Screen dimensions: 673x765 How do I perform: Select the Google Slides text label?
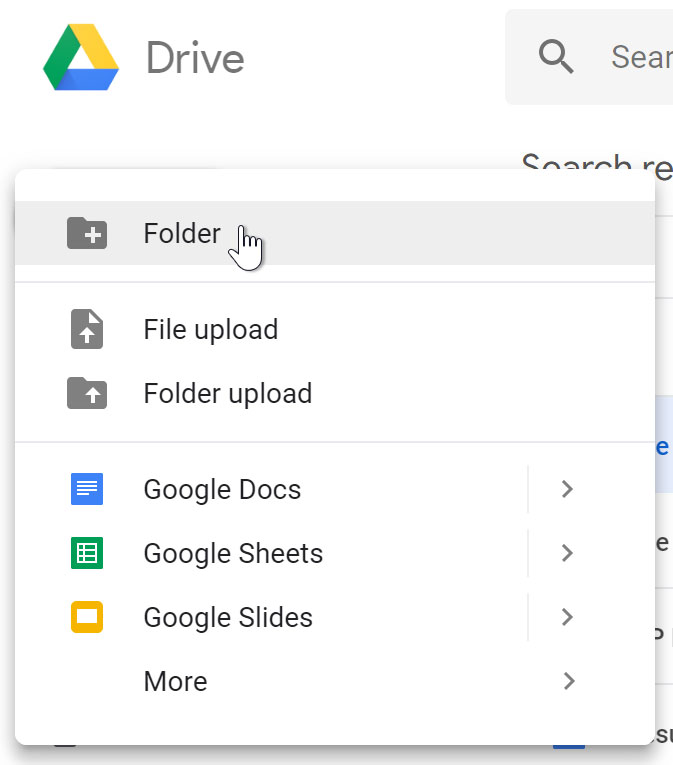tap(228, 617)
